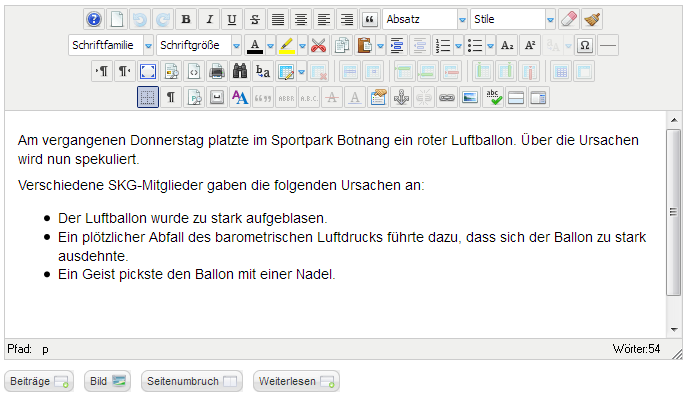The image size is (691, 398).
Task: Expand the text color picker arrow
Action: tap(271, 45)
